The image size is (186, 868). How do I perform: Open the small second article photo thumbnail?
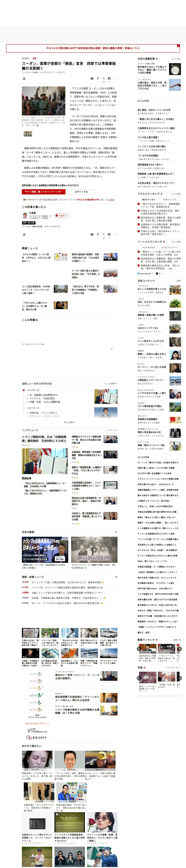[28, 134]
